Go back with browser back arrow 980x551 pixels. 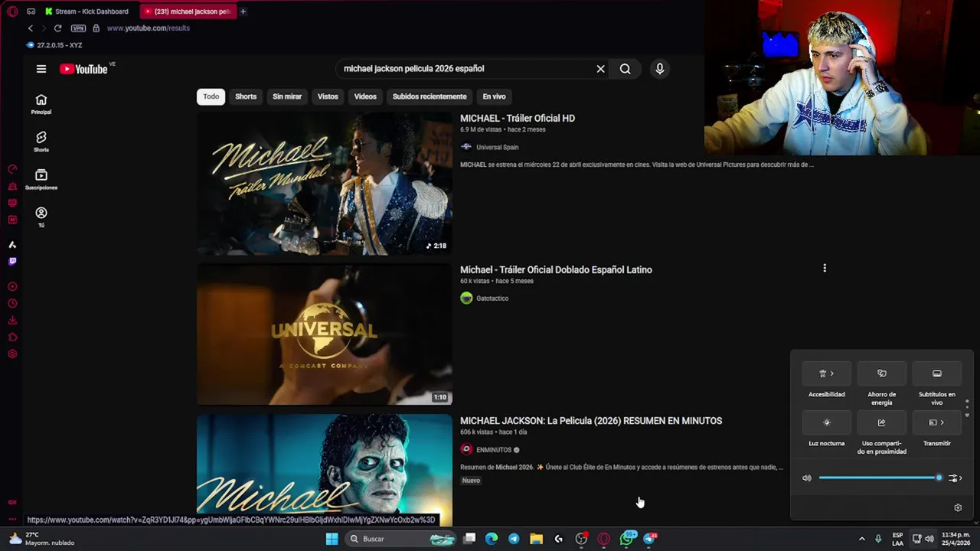pyautogui.click(x=31, y=28)
